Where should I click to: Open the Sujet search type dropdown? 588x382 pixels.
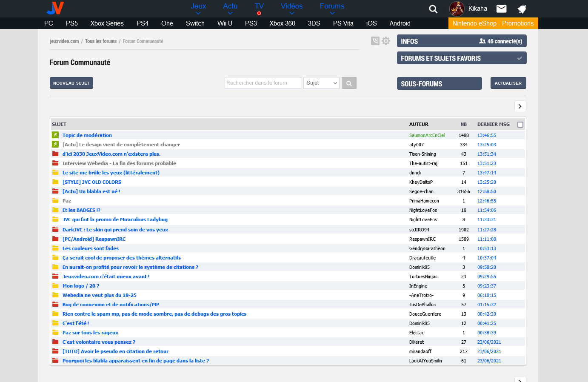[321, 83]
